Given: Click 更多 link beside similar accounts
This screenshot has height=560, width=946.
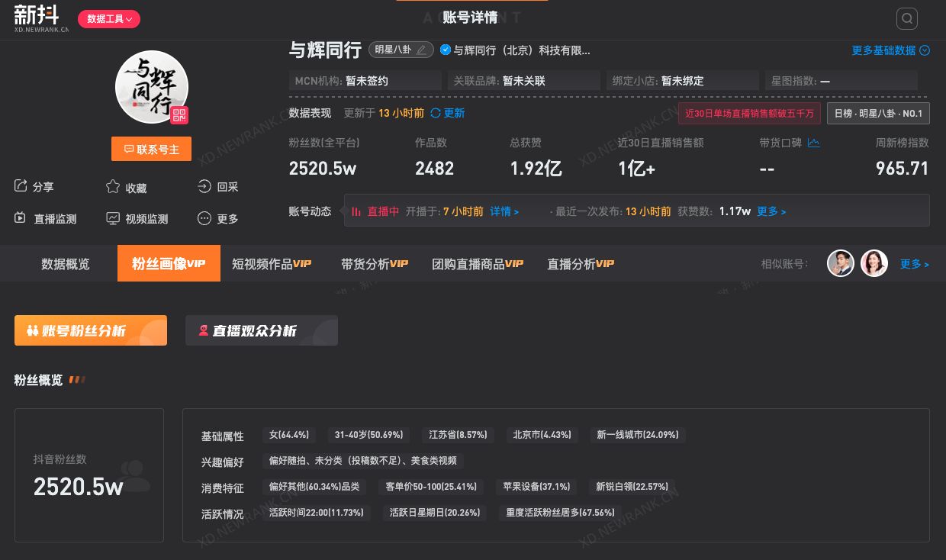Looking at the screenshot, I should tap(914, 264).
